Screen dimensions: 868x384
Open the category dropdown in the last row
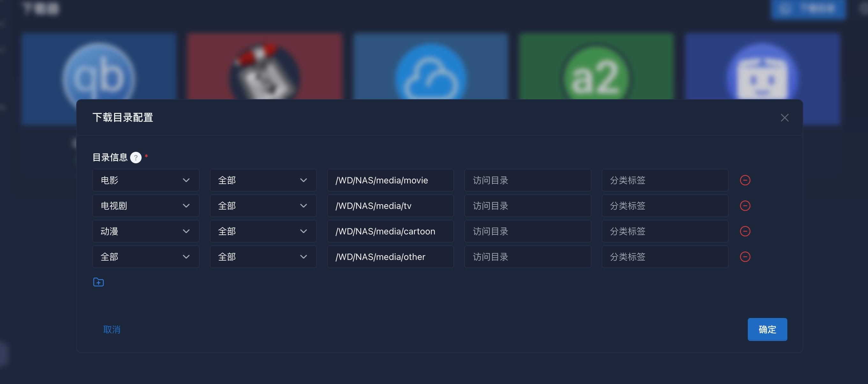tap(263, 257)
